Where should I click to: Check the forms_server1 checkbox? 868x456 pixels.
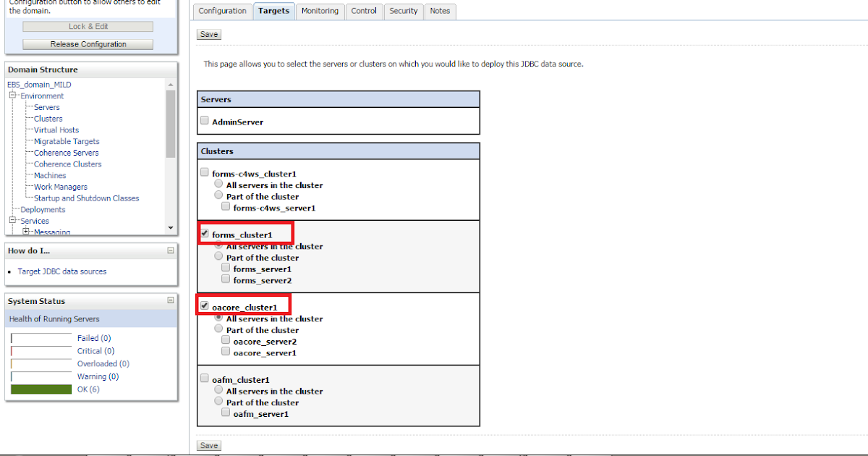tap(225, 268)
